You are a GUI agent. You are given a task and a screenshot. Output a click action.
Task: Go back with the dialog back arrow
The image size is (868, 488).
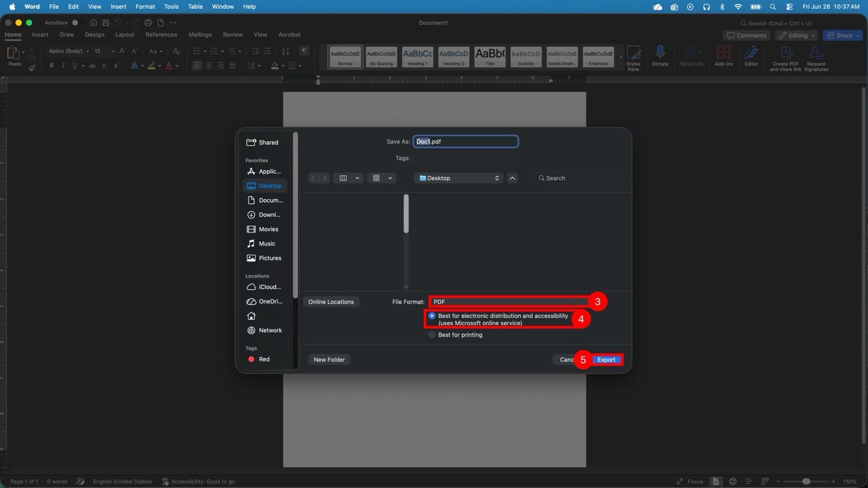point(313,178)
